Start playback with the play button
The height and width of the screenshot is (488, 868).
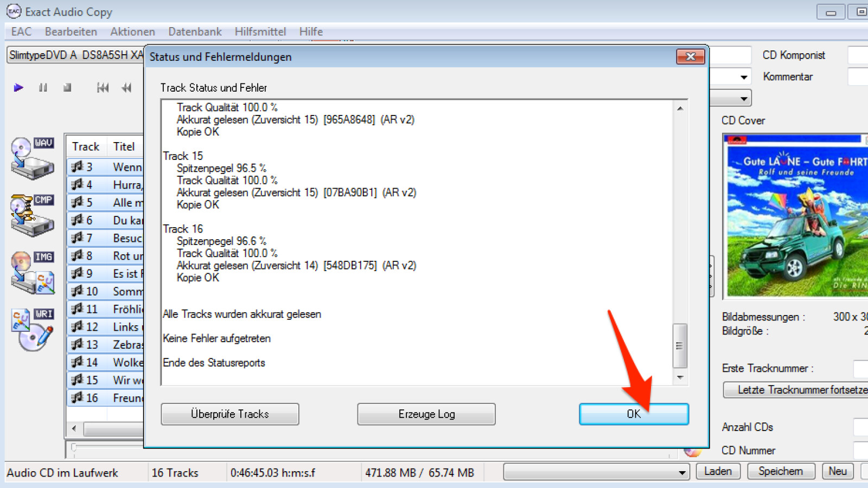(x=18, y=87)
